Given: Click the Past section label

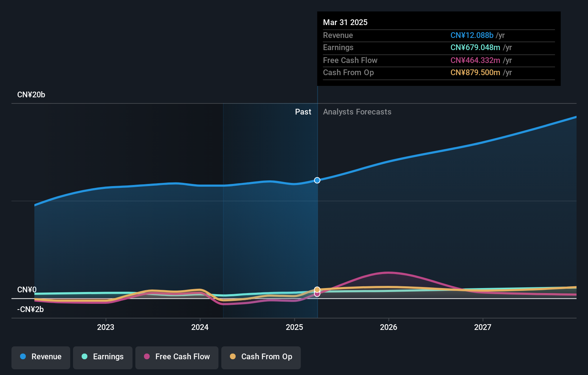Looking at the screenshot, I should pyautogui.click(x=303, y=112).
